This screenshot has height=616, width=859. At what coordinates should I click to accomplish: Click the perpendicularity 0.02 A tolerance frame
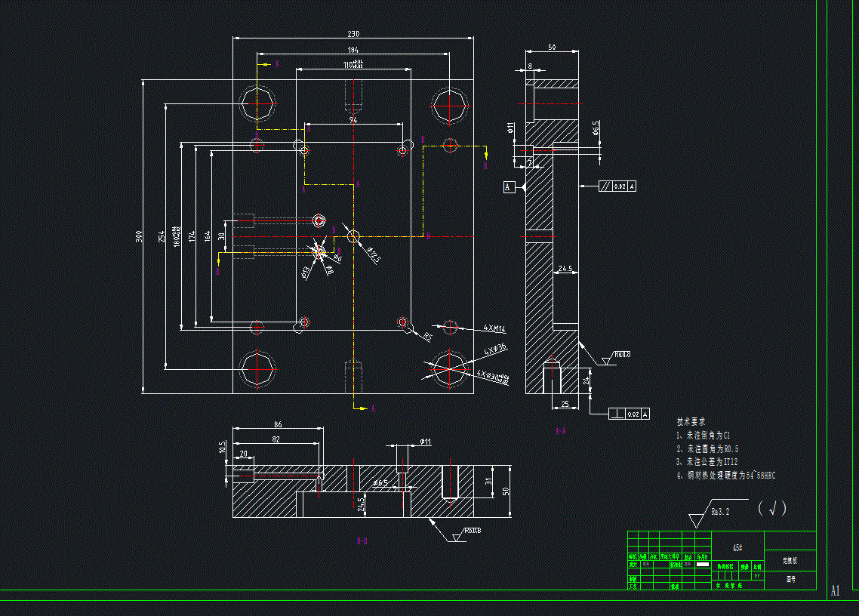coord(629,414)
